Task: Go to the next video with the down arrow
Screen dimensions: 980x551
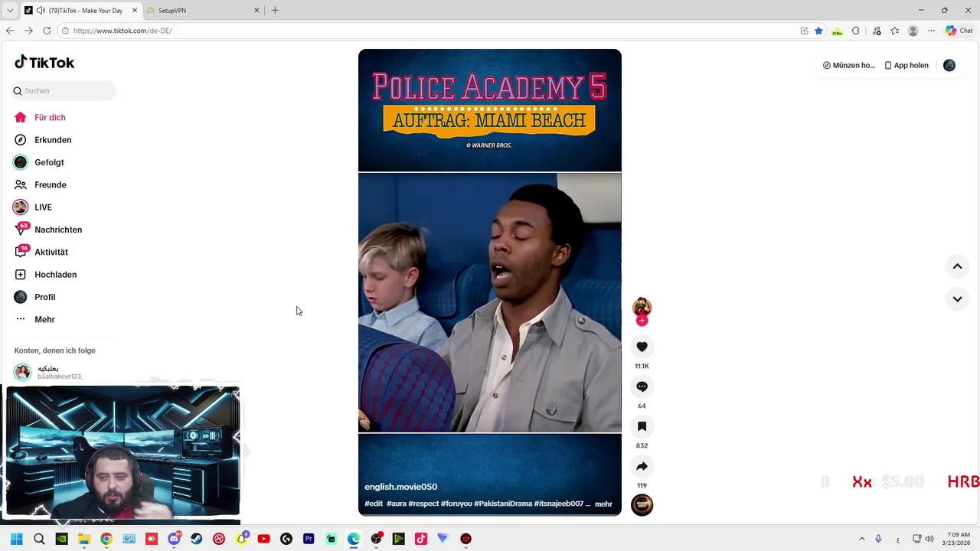Action: tap(957, 298)
